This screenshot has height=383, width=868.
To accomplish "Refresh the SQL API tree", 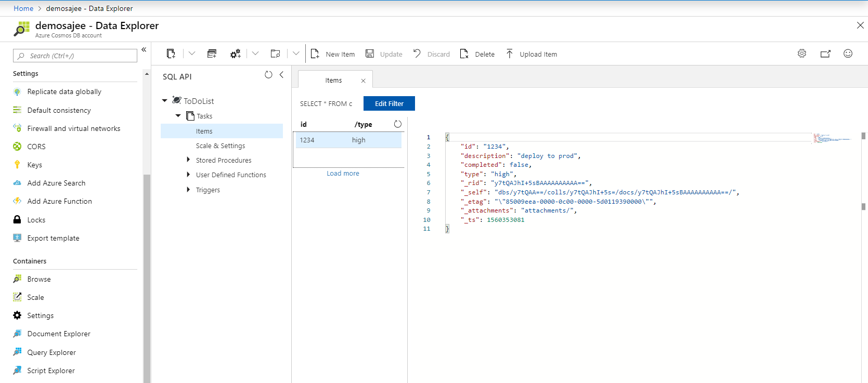I will pyautogui.click(x=268, y=75).
